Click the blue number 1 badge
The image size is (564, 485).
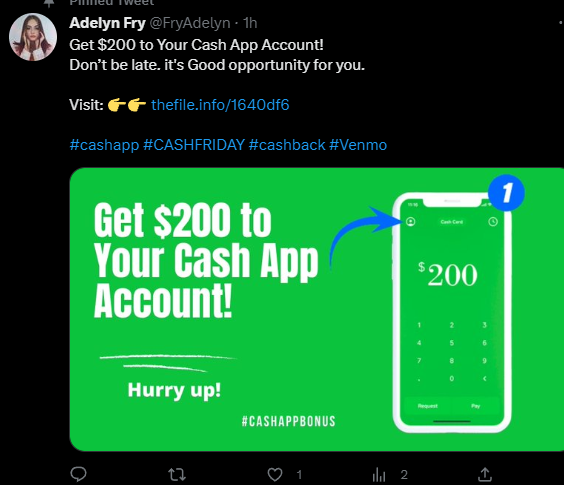coord(506,193)
